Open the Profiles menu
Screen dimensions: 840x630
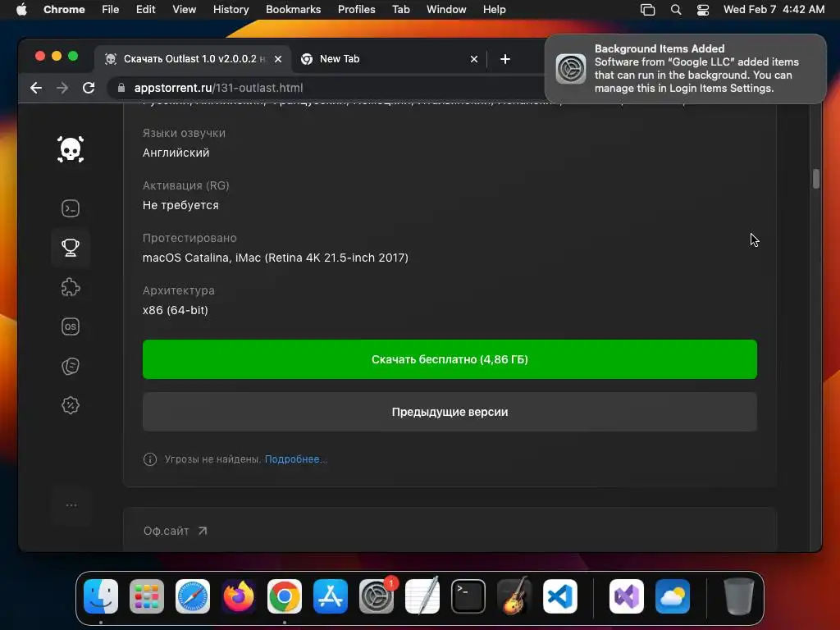point(356,10)
